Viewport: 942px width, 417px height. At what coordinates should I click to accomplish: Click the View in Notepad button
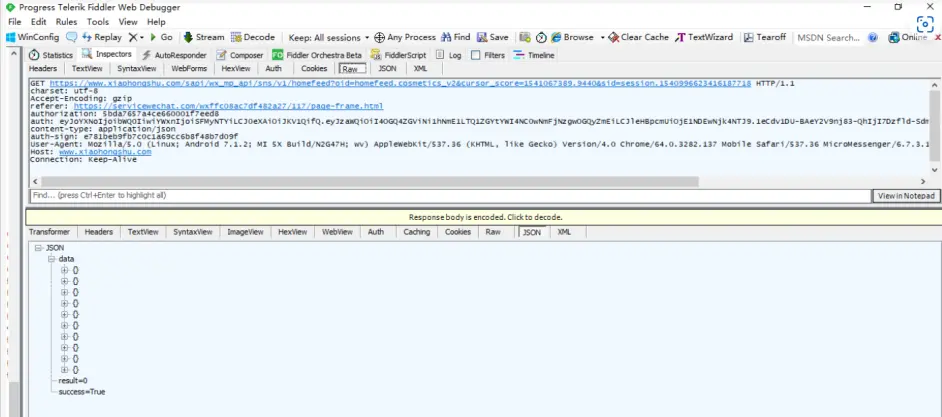point(906,196)
